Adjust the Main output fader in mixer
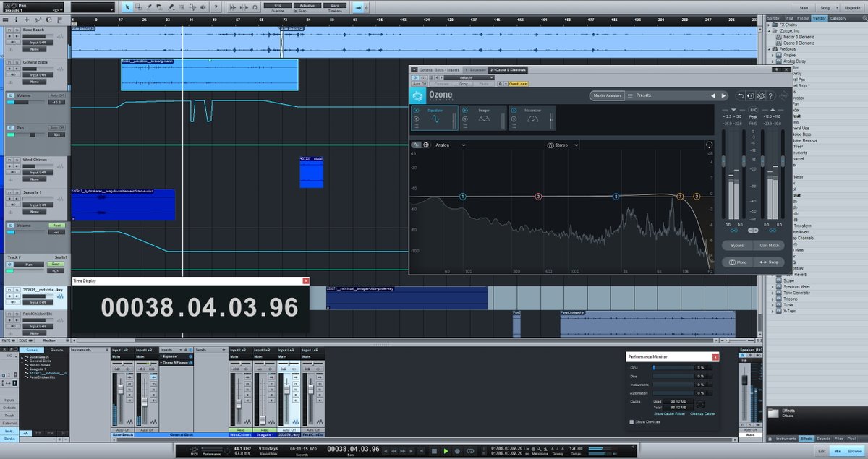 coord(744,379)
